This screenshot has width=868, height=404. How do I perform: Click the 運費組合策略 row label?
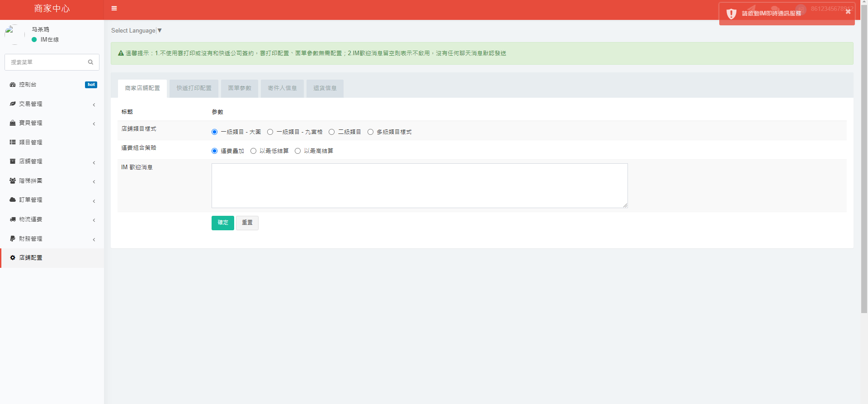[x=139, y=148]
